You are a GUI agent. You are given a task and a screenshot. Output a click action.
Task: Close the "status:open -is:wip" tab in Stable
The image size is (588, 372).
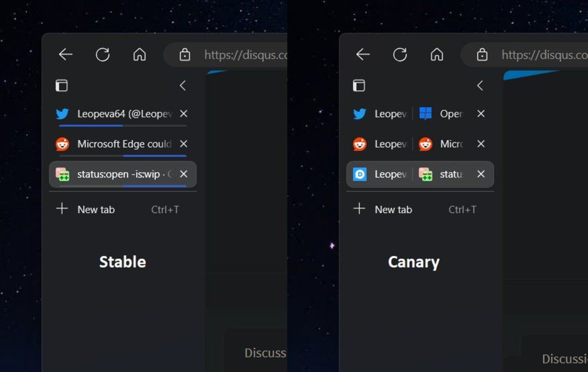pyautogui.click(x=183, y=174)
